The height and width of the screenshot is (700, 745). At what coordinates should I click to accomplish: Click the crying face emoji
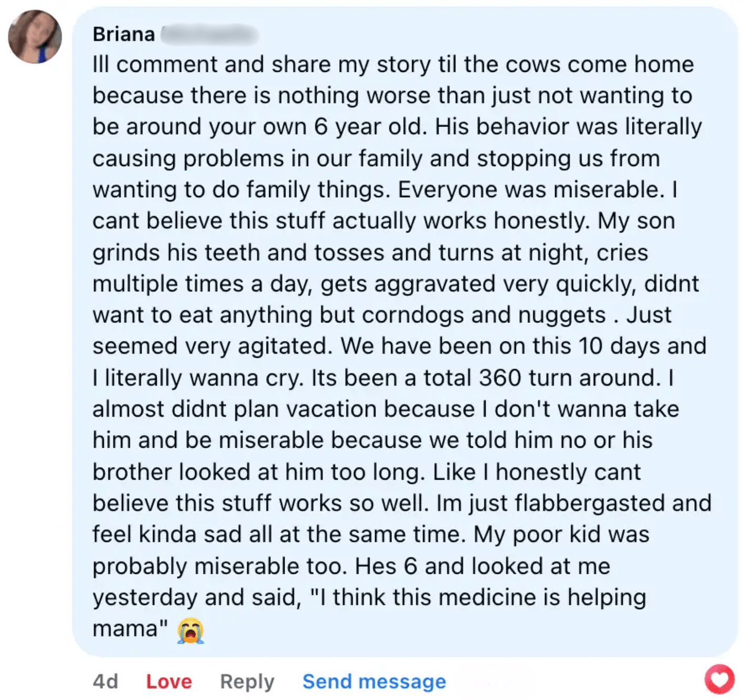(x=190, y=630)
